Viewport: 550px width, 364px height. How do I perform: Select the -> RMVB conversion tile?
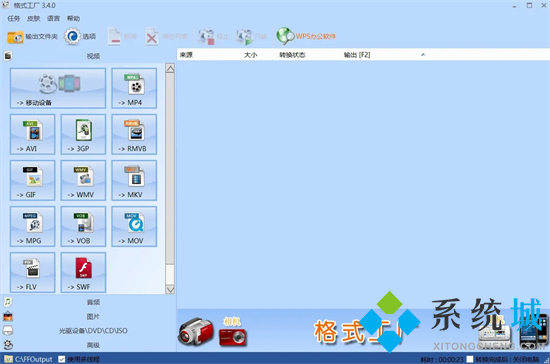click(134, 134)
